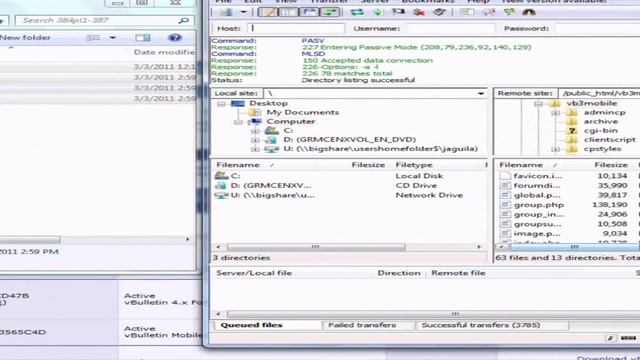640x360 pixels.
Task: Click the Remote file queue column header
Action: [x=458, y=273]
